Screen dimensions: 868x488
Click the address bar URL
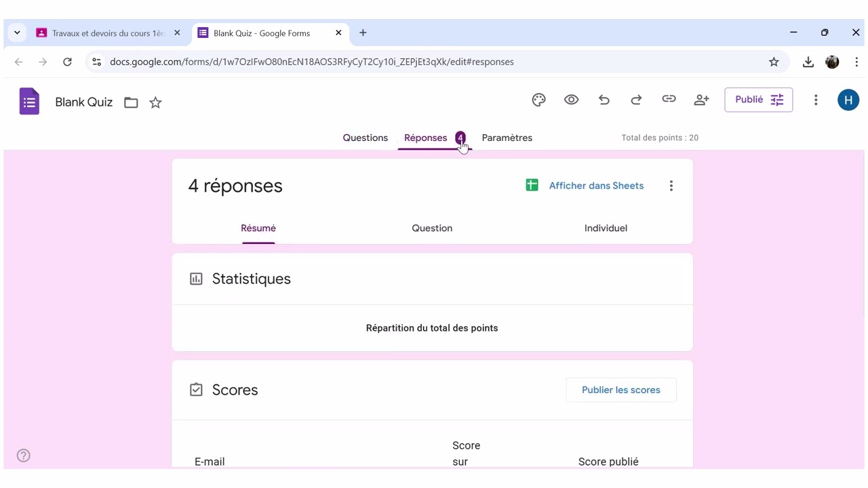click(x=312, y=62)
